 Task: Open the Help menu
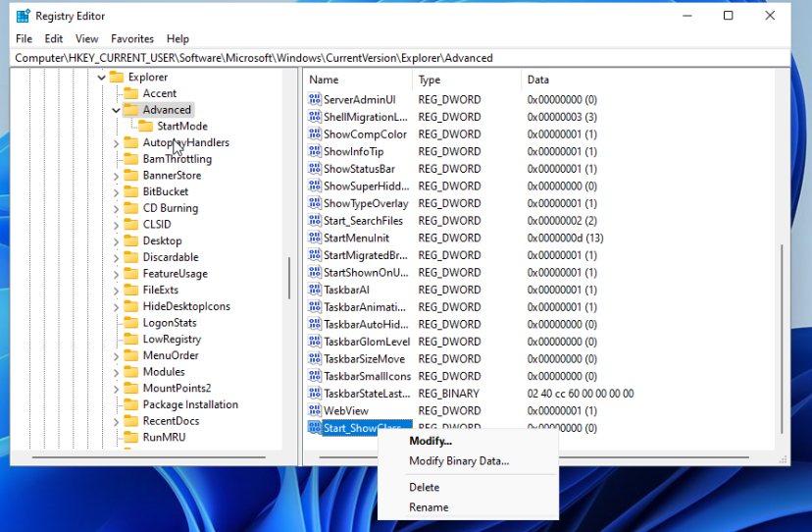pos(178,39)
